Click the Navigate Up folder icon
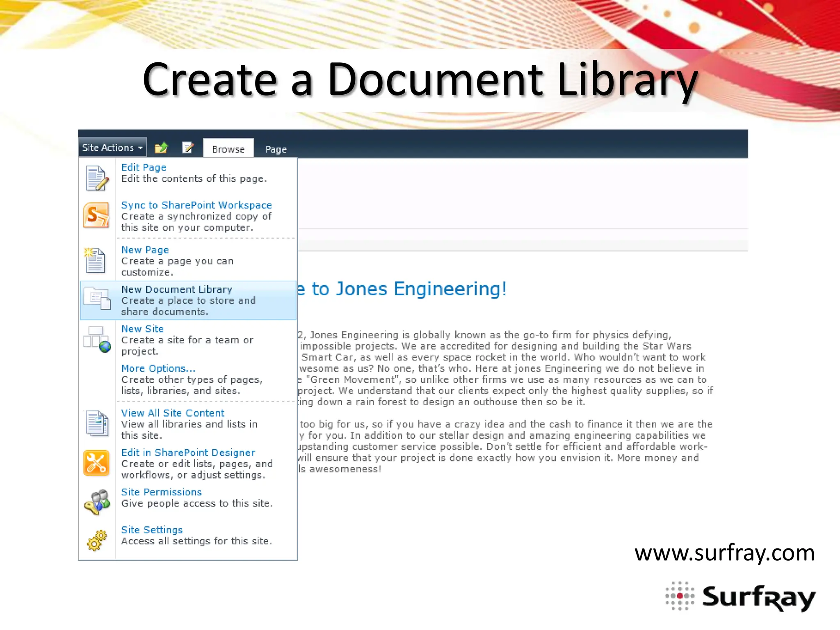This screenshot has height=630, width=840. click(x=161, y=148)
